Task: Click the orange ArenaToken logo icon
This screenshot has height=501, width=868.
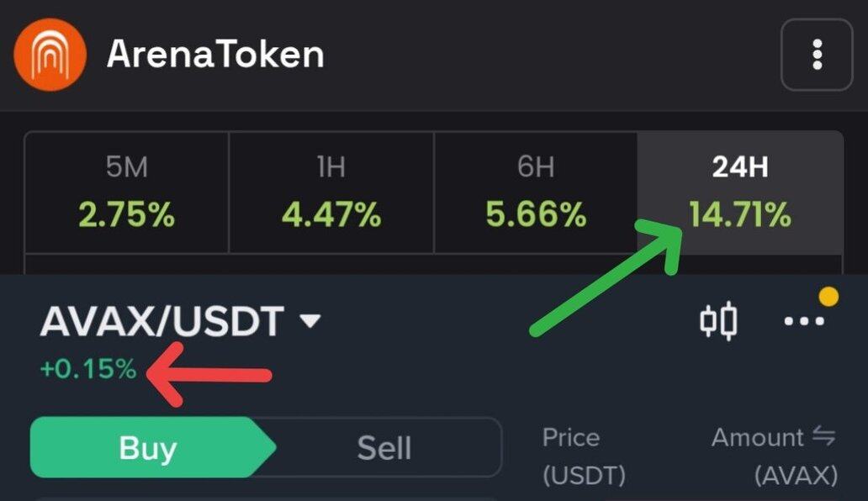Action: tap(50, 55)
